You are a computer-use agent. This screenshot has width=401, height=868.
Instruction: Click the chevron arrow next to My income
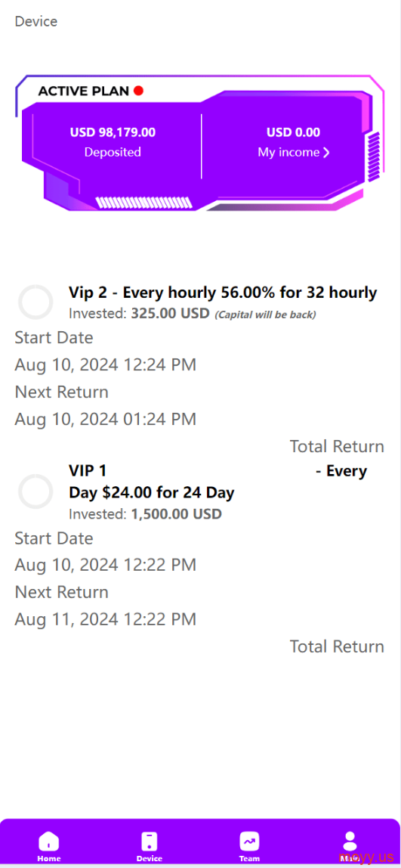pos(326,152)
